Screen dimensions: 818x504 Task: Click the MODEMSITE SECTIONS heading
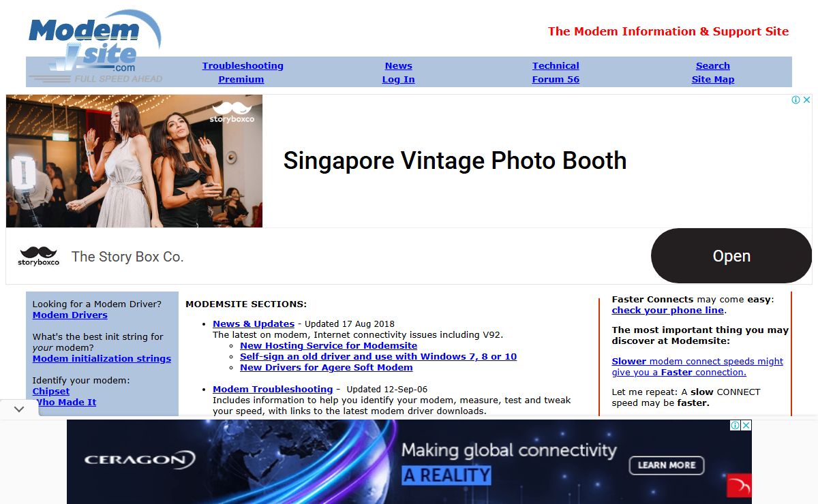click(x=246, y=304)
